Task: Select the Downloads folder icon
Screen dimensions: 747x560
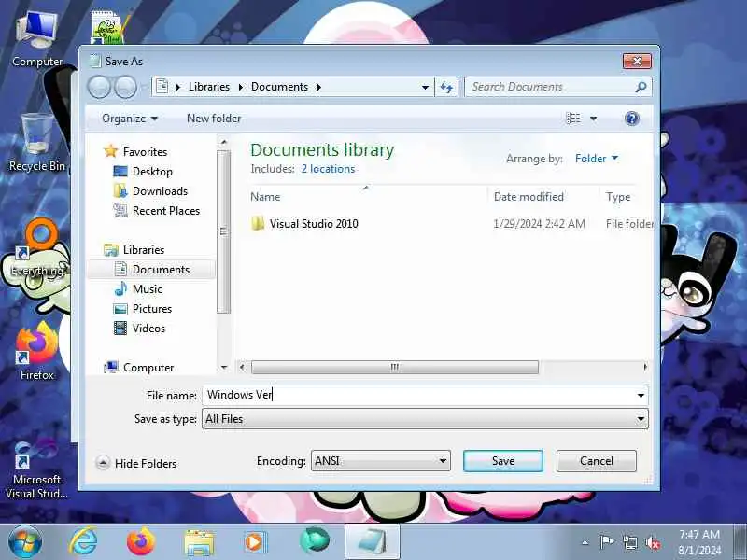Action: point(120,191)
